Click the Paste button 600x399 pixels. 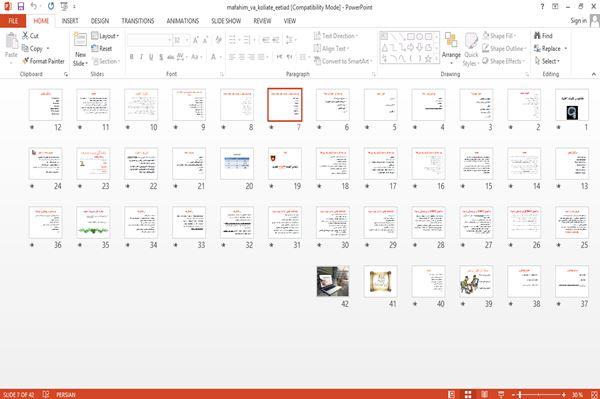click(11, 45)
